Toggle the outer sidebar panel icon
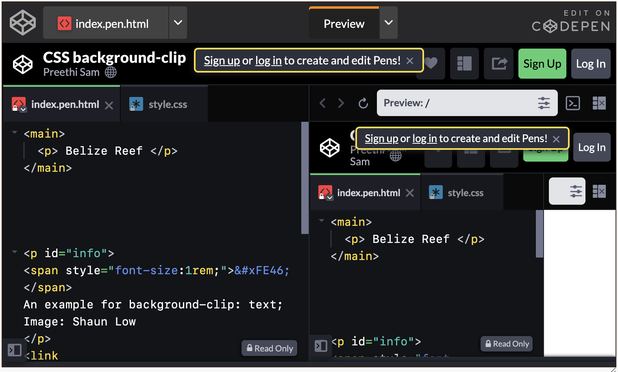The height and width of the screenshot is (372, 618). pos(15,349)
